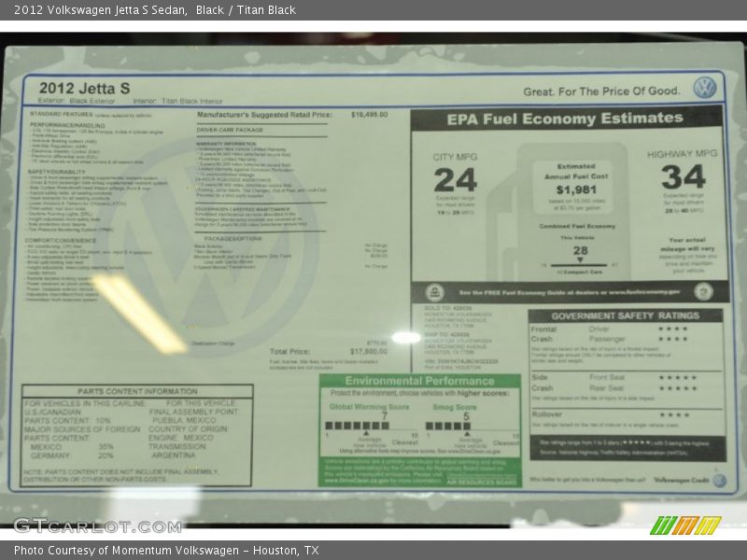This screenshot has height=560, width=747.
Task: Click the Volkswagen logo beside the slogan
Action: [705, 88]
